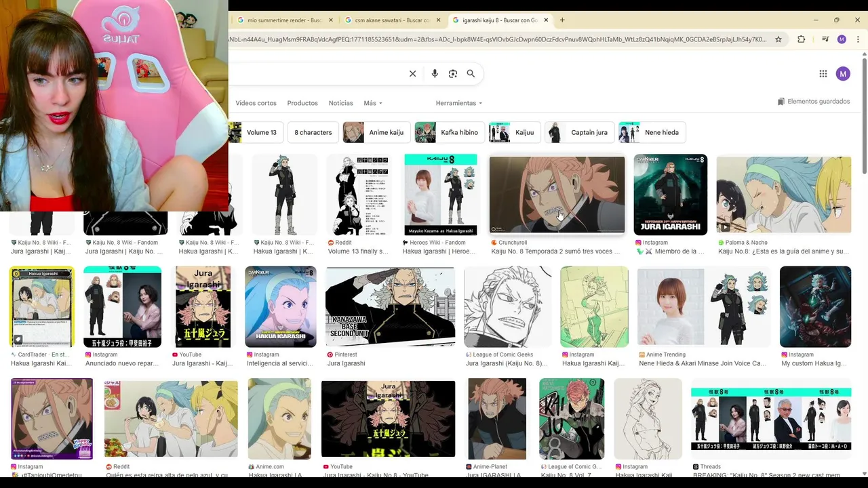Expand the 'Herramientas' dropdown
This screenshot has width=868, height=488.
click(459, 103)
